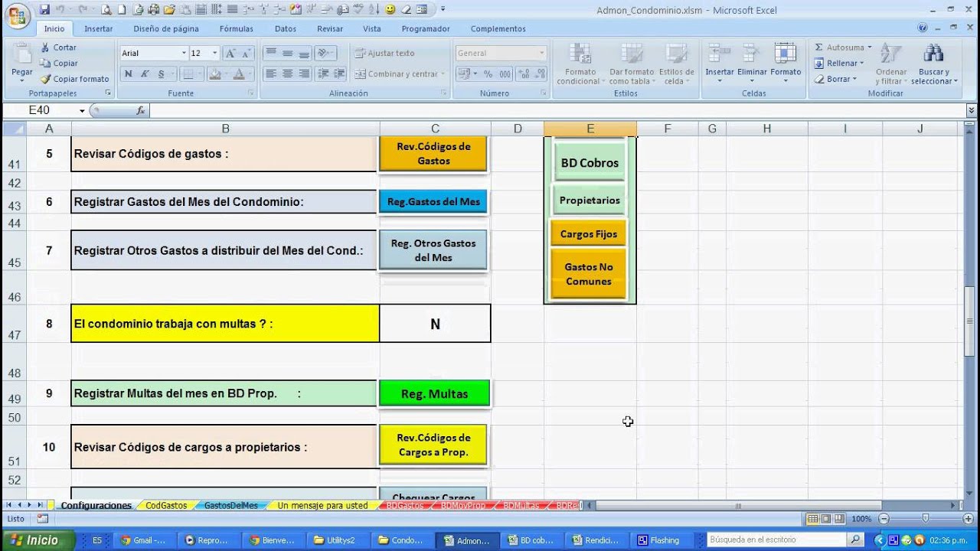Image resolution: width=980 pixels, height=551 pixels.
Task: Align cell content to bottom
Action: point(304,54)
